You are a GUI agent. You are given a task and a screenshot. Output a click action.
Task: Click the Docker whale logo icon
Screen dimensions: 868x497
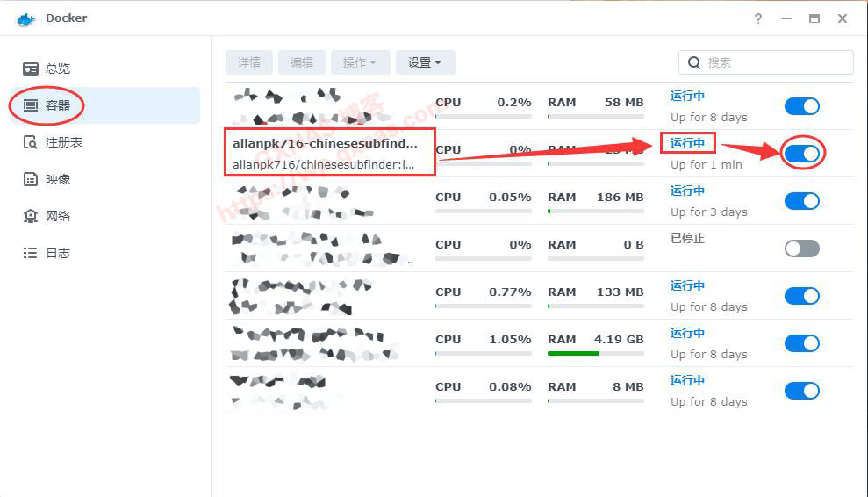[x=25, y=18]
